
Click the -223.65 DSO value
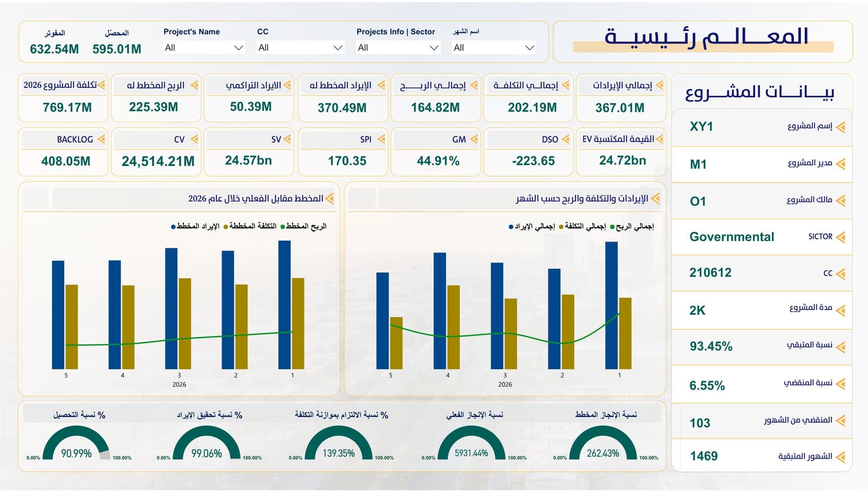(533, 161)
